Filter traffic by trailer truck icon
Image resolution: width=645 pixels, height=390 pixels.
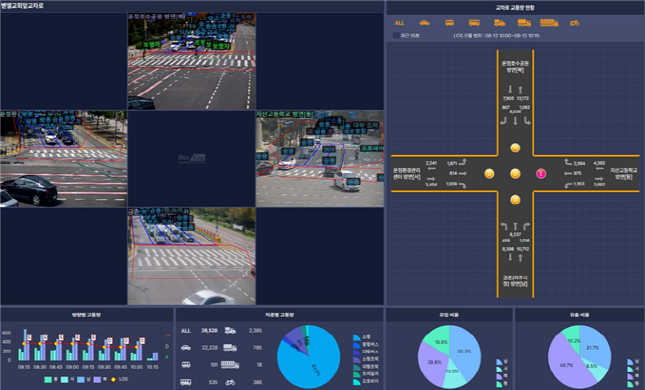(x=549, y=23)
